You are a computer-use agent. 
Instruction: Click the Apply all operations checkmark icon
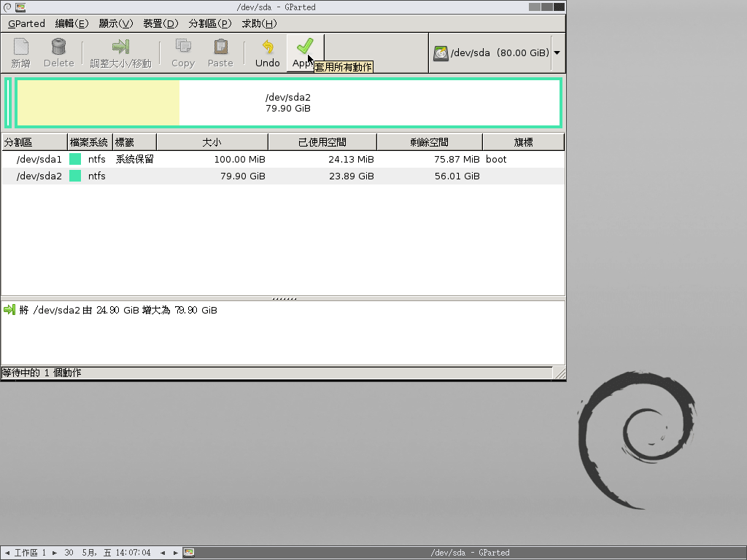click(x=304, y=47)
